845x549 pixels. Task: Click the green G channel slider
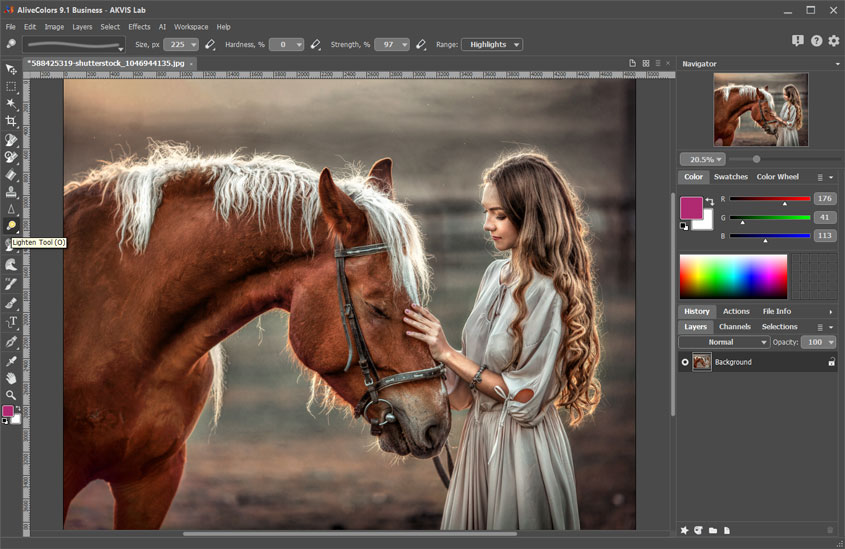(x=770, y=218)
